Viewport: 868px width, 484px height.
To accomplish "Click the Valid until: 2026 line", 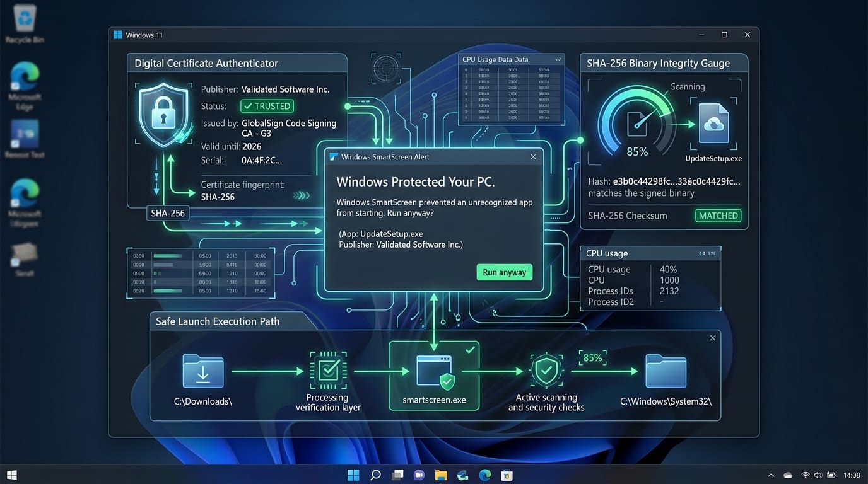I will pyautogui.click(x=231, y=146).
